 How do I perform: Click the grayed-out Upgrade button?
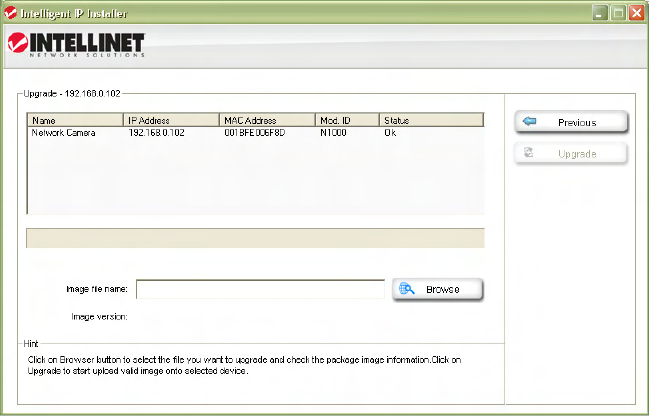point(571,154)
